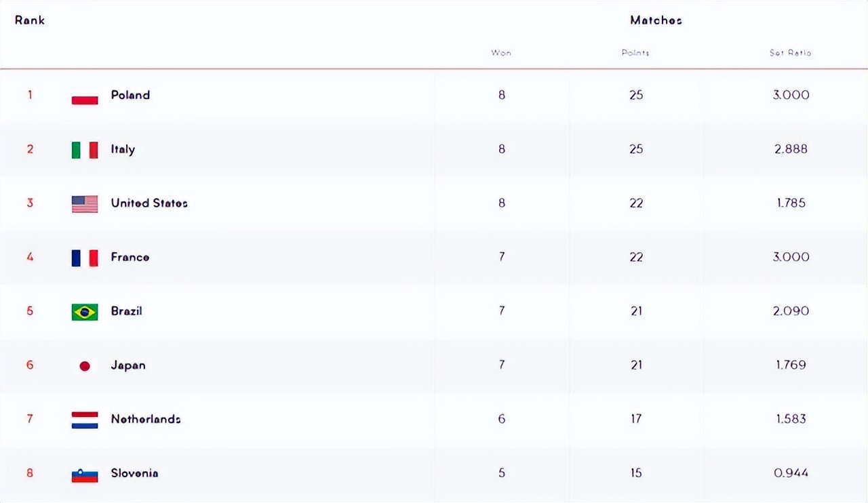Screen dimensions: 868x503
Task: Click France's set ratio 3.000
Action: [x=791, y=257]
